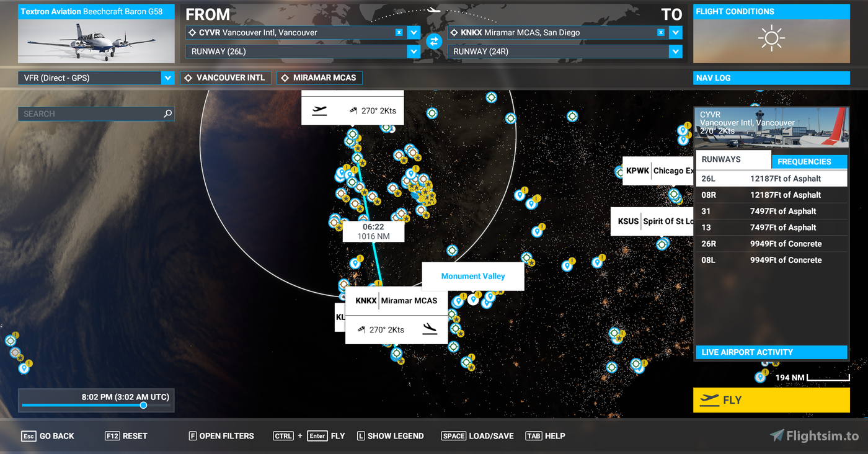Expand the departure airport dropdown
868x454 pixels.
414,32
